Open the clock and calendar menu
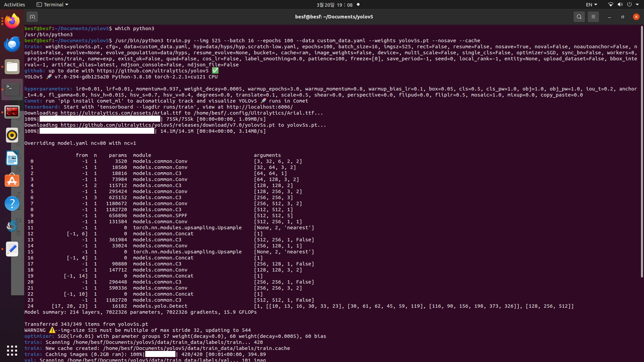This screenshot has width=644, height=362. (334, 5)
